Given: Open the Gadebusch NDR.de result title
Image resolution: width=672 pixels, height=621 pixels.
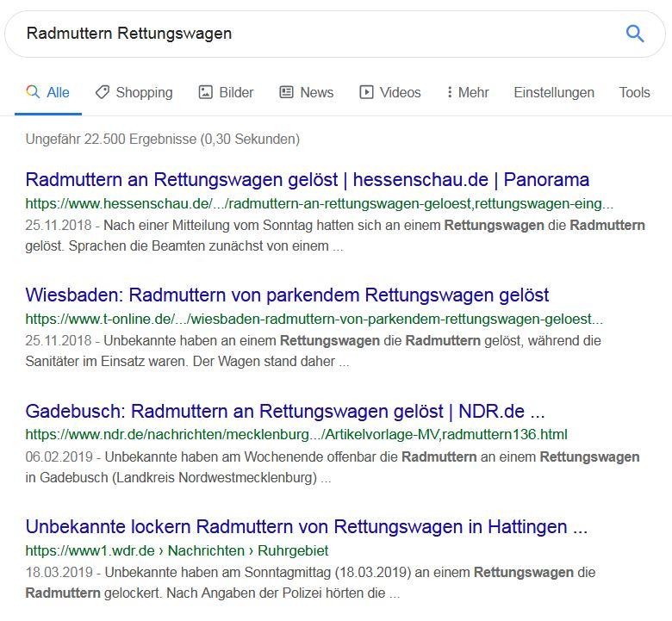Looking at the screenshot, I should pyautogui.click(x=285, y=411).
